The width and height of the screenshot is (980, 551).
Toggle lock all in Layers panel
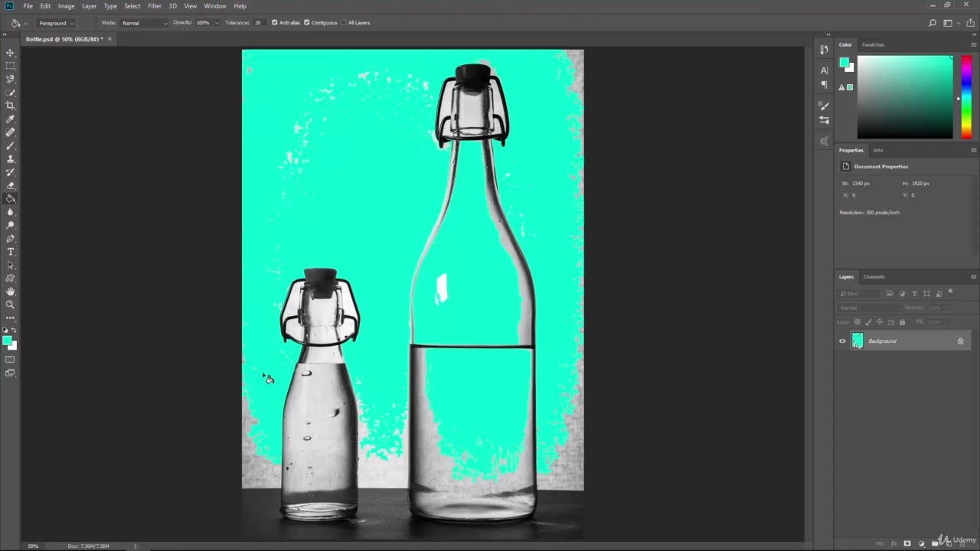[902, 322]
